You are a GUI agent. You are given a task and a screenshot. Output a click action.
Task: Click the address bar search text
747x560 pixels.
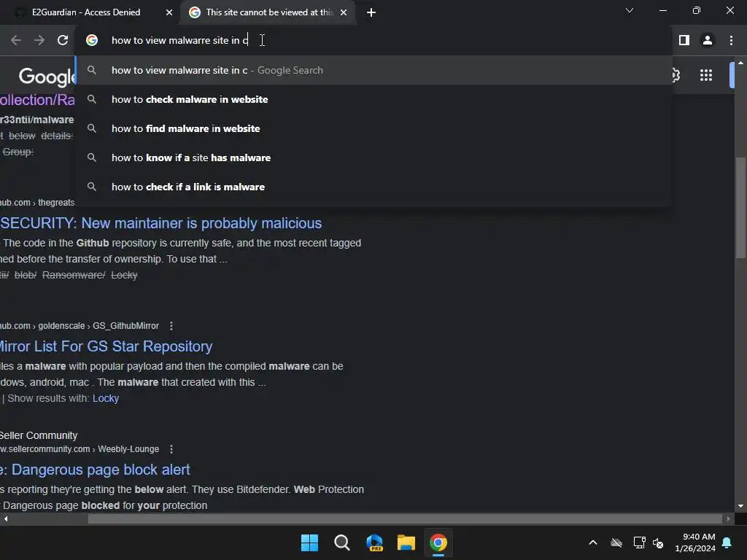(x=179, y=41)
